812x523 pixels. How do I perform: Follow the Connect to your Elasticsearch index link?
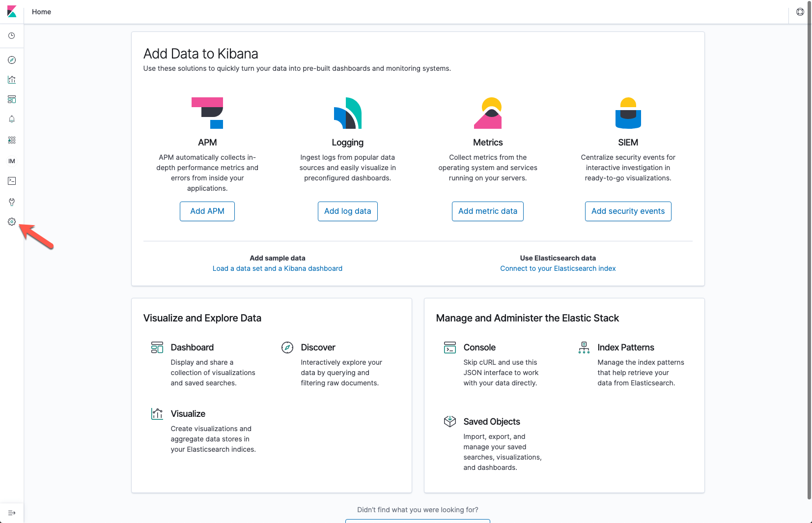click(x=558, y=268)
